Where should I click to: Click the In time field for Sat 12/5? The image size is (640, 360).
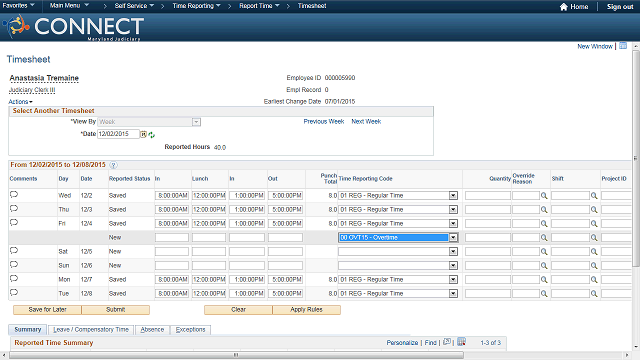click(171, 252)
